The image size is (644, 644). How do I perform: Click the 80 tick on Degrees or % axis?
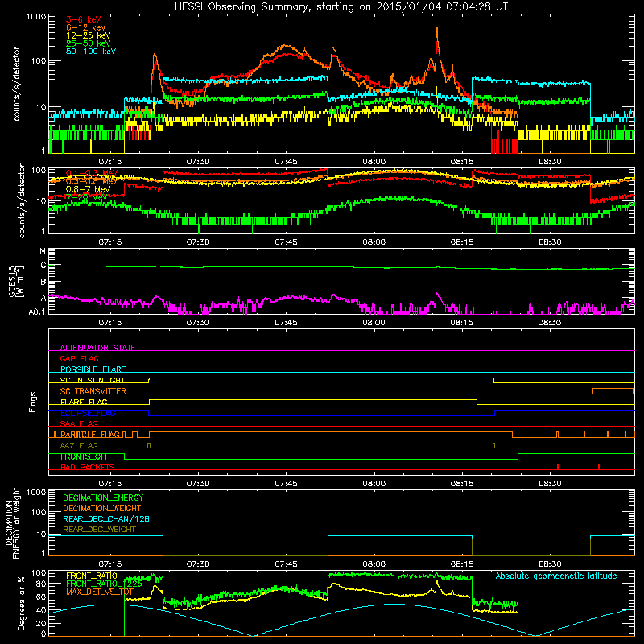41,584
